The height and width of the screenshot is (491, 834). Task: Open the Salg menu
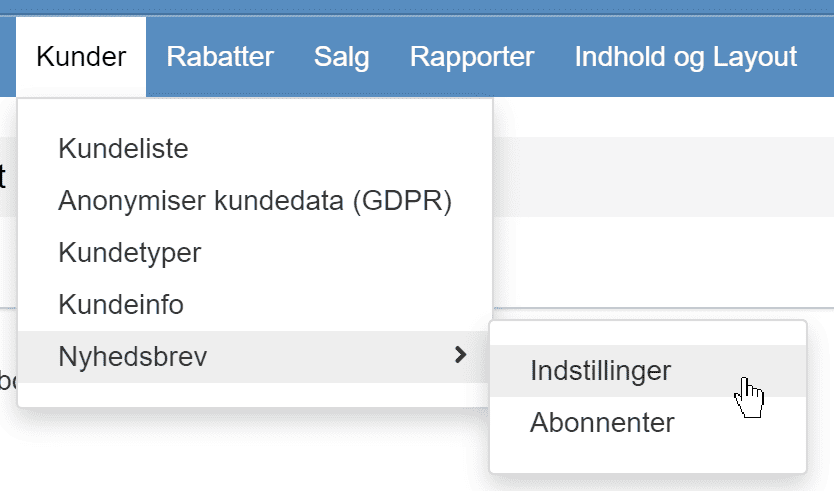click(x=341, y=57)
